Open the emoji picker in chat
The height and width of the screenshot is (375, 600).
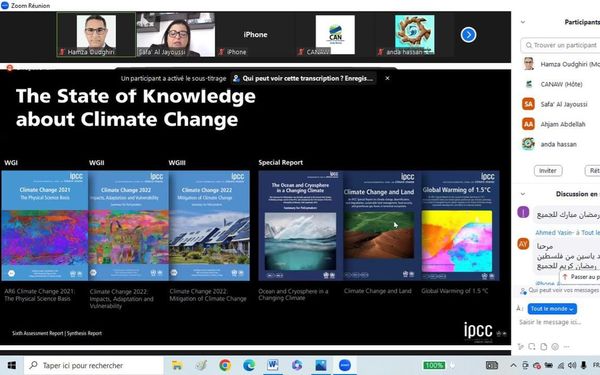click(x=555, y=347)
